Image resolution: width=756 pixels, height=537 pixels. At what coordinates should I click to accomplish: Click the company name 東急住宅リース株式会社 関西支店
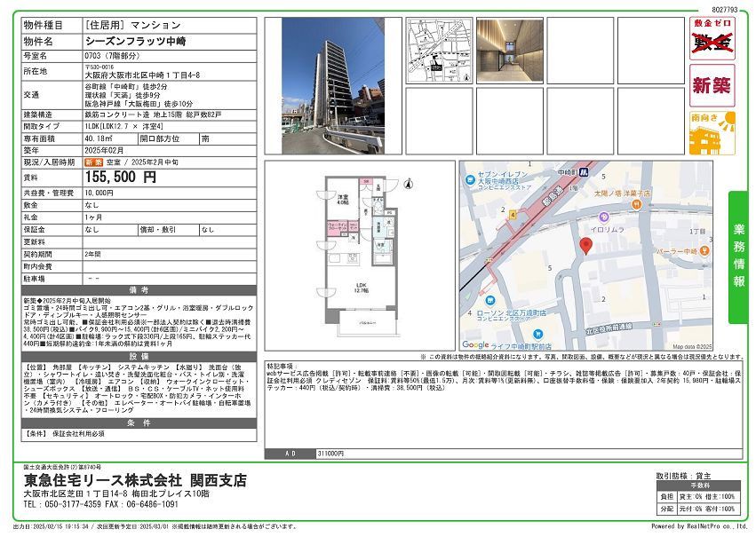point(135,480)
